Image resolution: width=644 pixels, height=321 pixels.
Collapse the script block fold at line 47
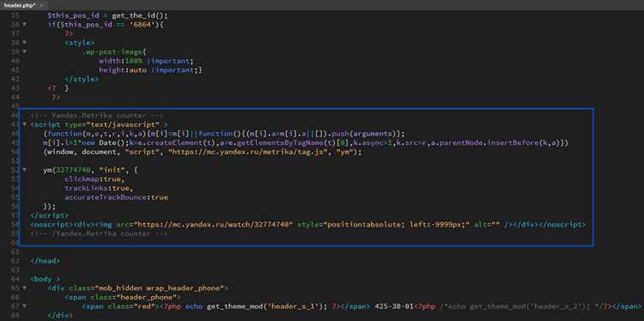[x=24, y=124]
